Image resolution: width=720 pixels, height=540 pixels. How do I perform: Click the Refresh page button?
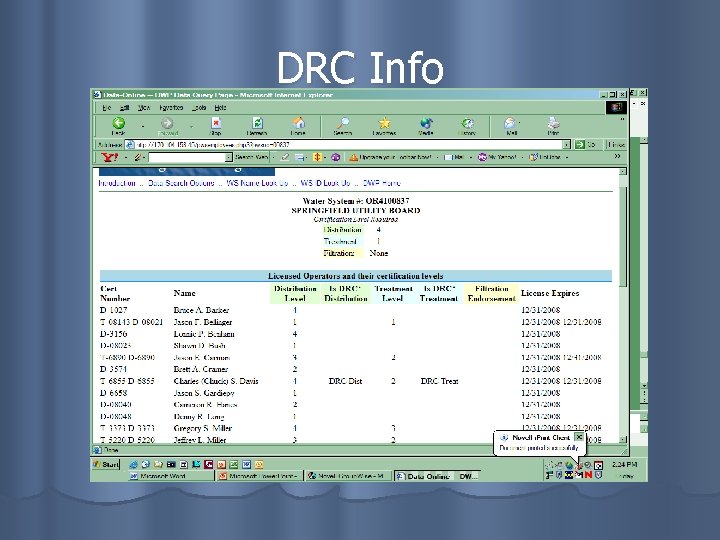point(257,126)
